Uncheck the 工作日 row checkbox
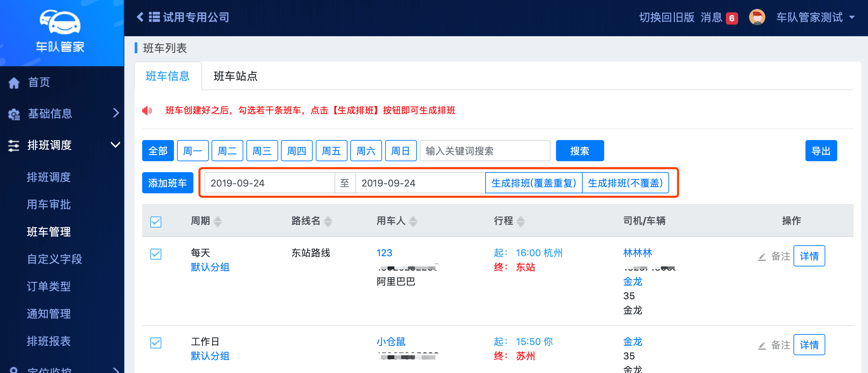 (156, 343)
